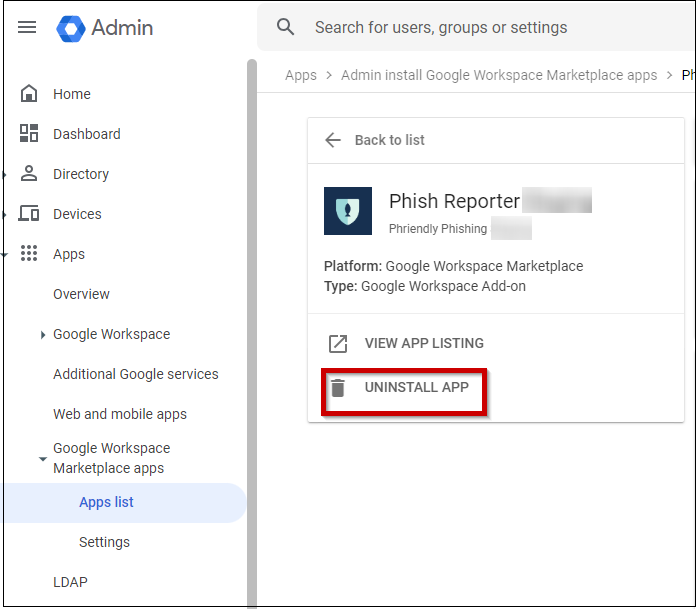
Task: Click Apps breadcrumb link
Action: (301, 75)
